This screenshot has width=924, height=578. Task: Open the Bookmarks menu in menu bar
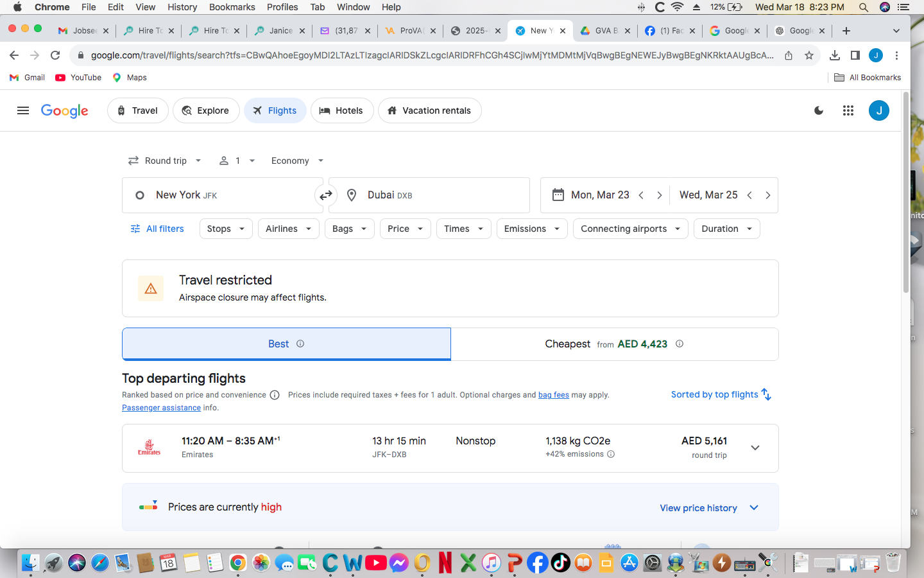tap(232, 7)
